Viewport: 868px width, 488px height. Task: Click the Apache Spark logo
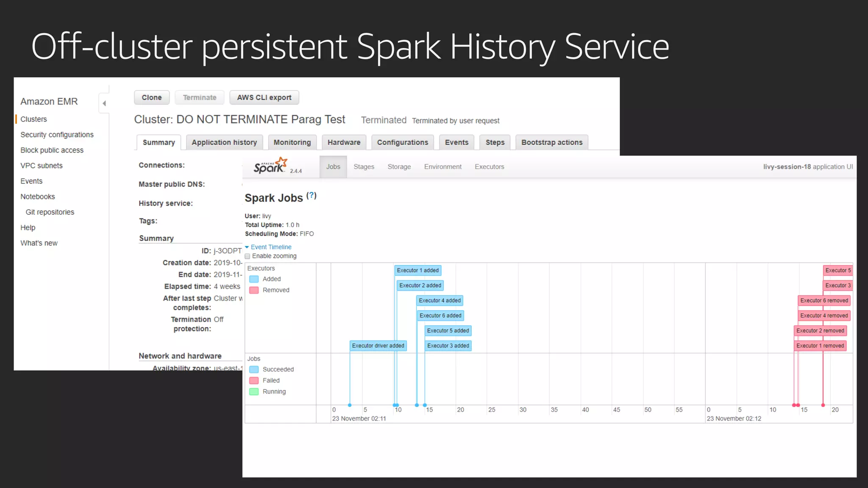point(271,166)
